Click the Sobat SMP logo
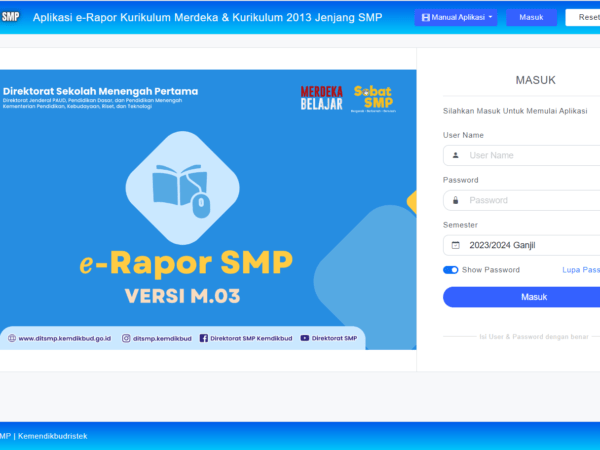 click(373, 97)
